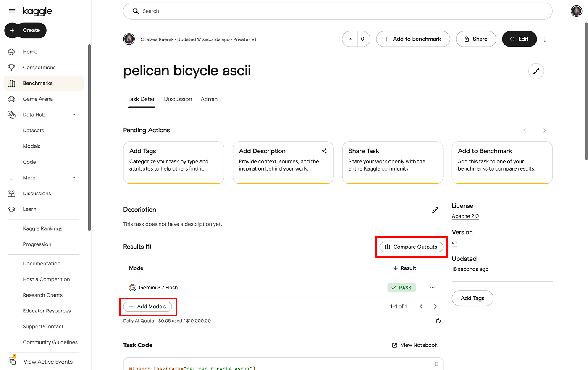Click the Add Tags button under Updated
This screenshot has height=370, width=588.
(472, 298)
